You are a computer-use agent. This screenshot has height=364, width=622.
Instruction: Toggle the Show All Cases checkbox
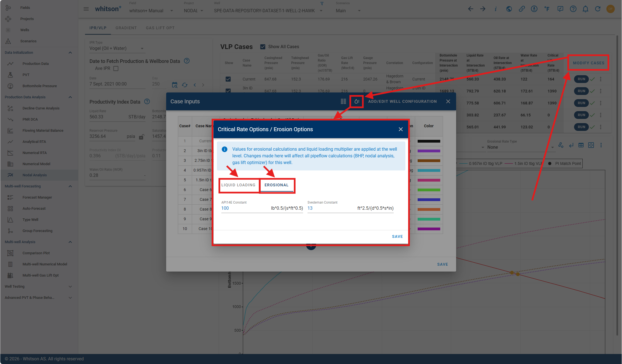point(263,47)
